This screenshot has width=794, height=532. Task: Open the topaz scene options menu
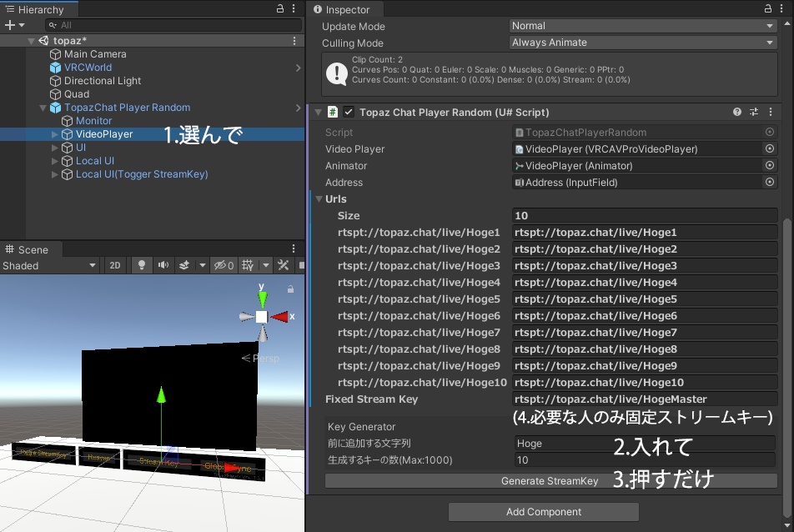click(x=294, y=41)
